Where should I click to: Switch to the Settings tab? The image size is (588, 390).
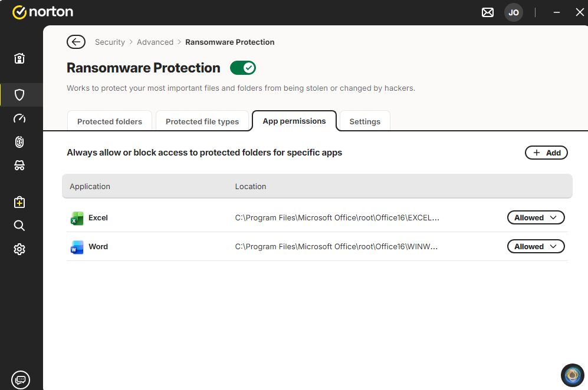[x=365, y=121]
